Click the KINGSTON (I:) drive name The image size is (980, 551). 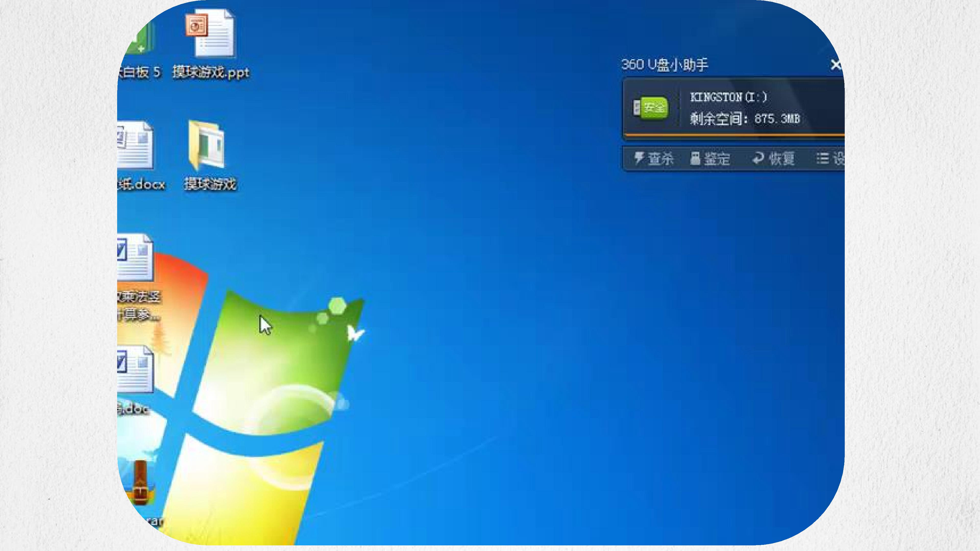[x=729, y=97]
